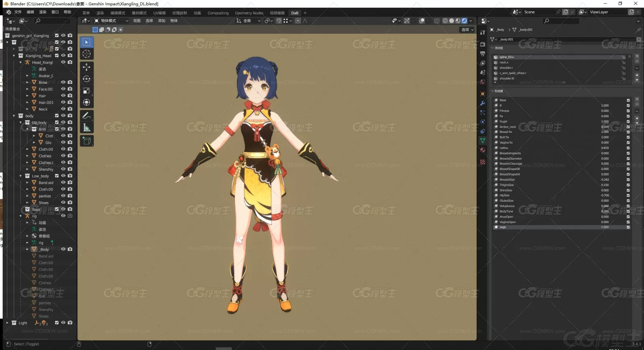Uncheck the Xiangling_Head collection checkbox
Screen dimensions: 644x350
pyautogui.click(x=57, y=56)
